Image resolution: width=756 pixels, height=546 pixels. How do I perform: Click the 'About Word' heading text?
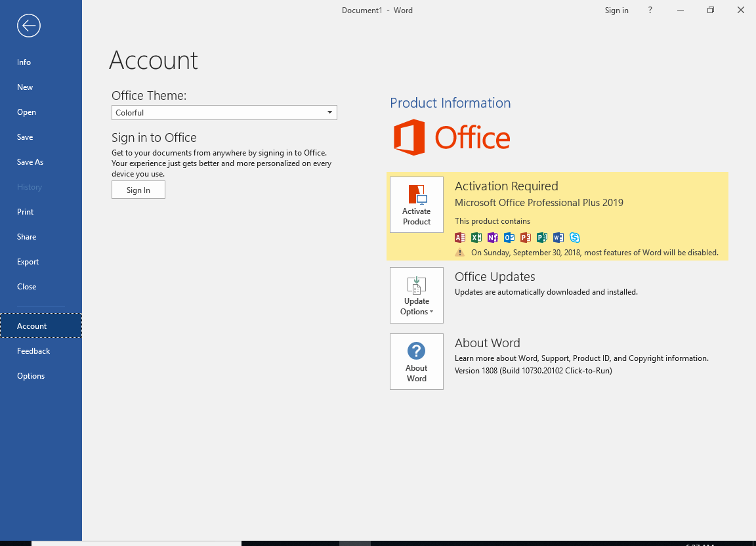point(488,343)
